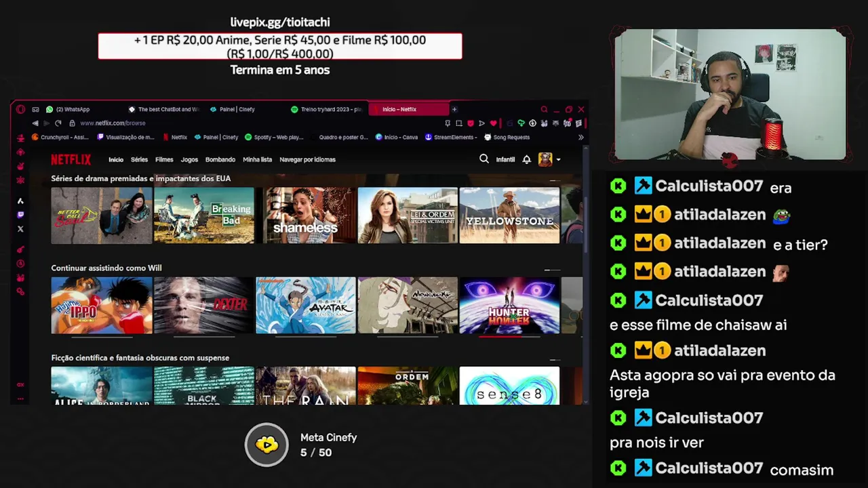
Task: Click the livepix.gg/tioitachi text
Action: 280,22
